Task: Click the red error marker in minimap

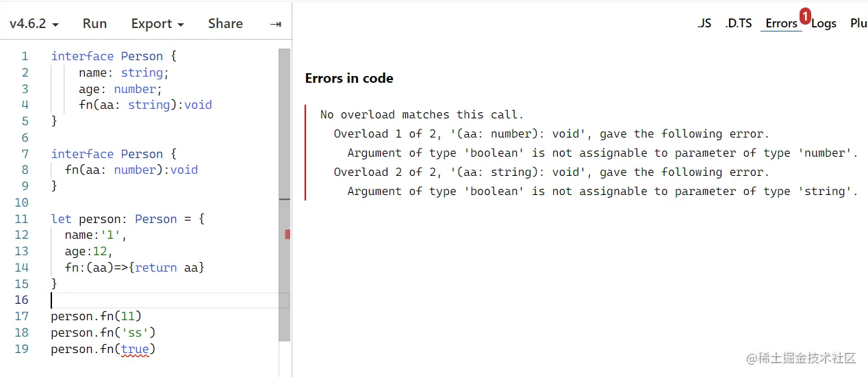Action: pyautogui.click(x=288, y=234)
